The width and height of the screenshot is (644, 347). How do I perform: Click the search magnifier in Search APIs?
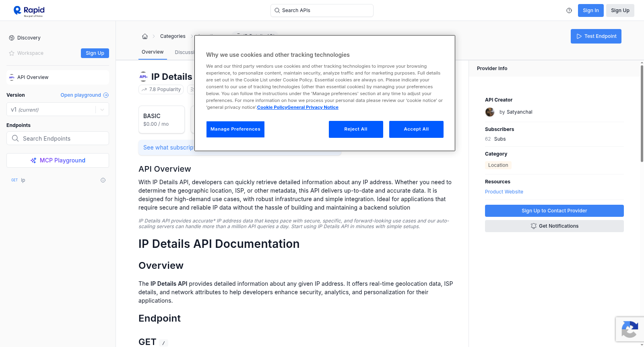277,10
